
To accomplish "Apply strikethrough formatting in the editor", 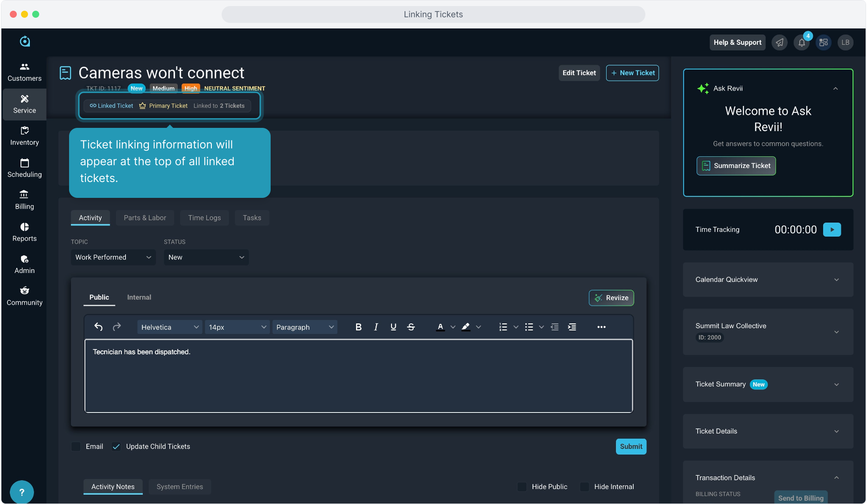I will click(x=411, y=327).
